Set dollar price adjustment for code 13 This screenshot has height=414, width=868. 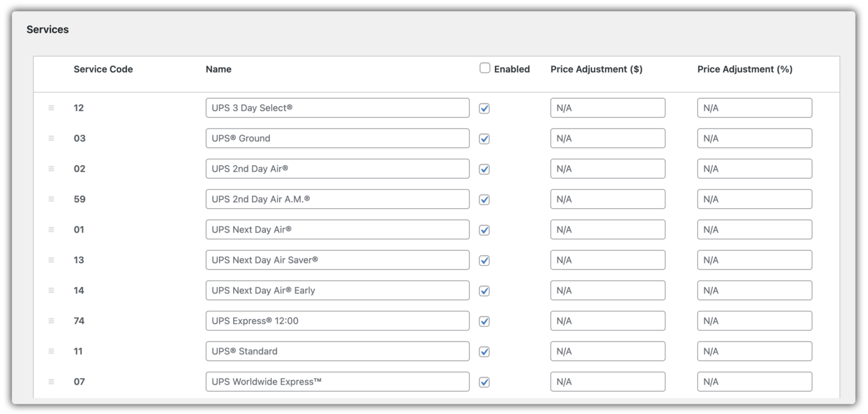[x=608, y=260]
